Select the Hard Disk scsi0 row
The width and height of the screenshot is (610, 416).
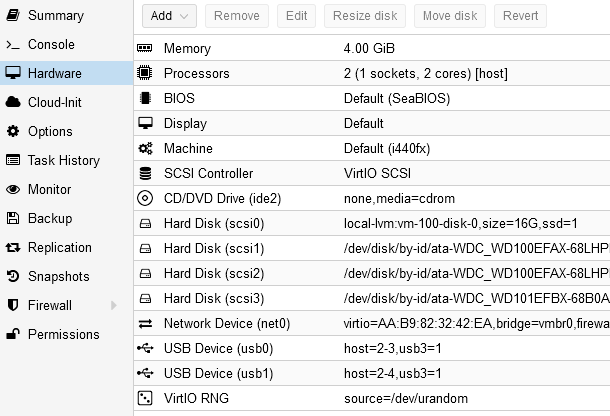click(x=370, y=223)
